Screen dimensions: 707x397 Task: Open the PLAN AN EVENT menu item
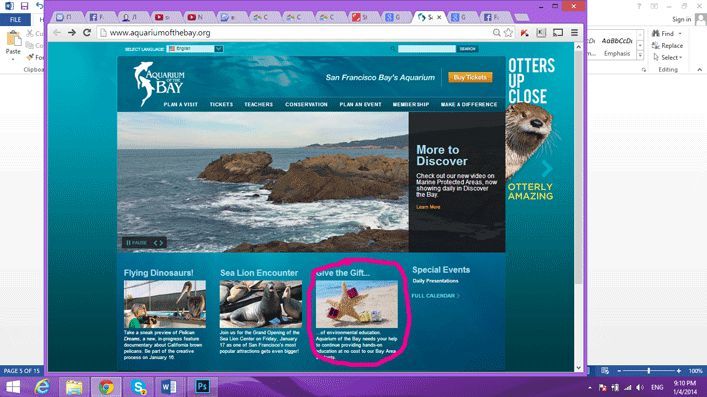[360, 104]
